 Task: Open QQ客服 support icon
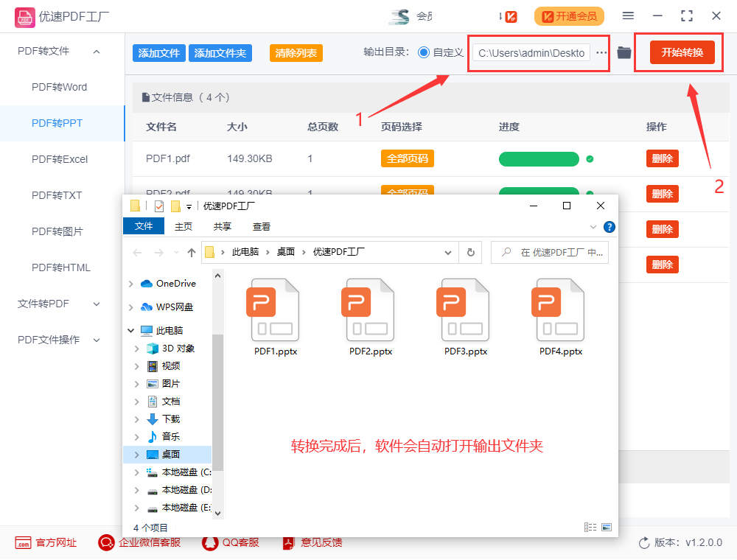click(210, 542)
